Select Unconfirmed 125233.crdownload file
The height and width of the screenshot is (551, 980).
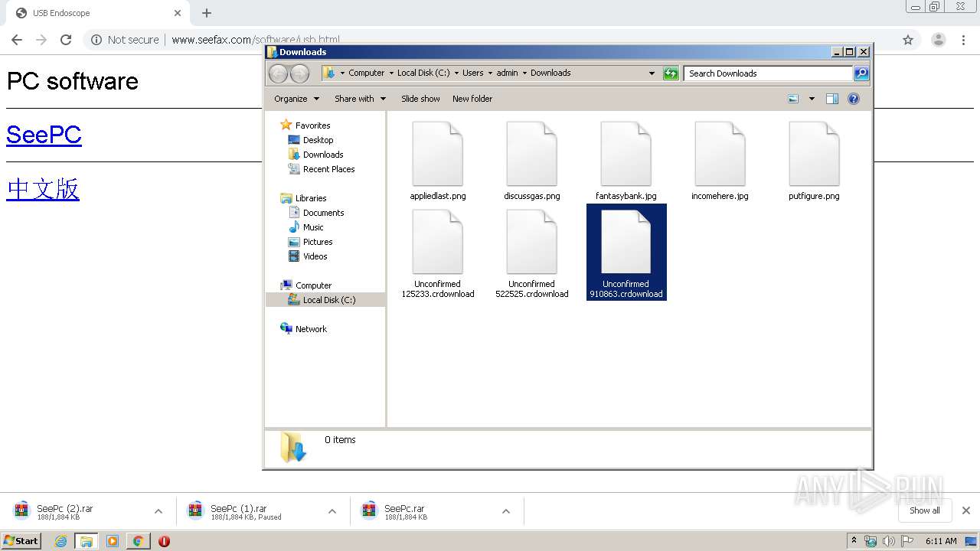point(437,253)
